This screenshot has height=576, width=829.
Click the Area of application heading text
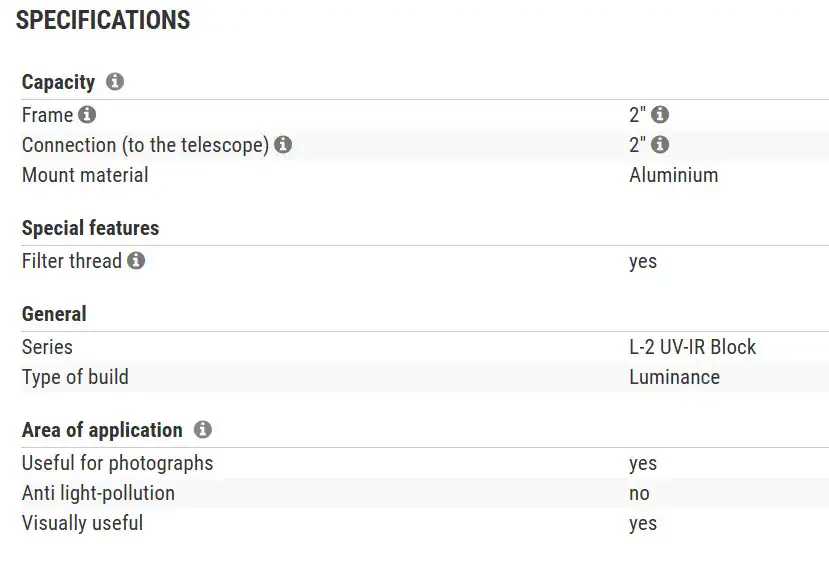click(x=102, y=430)
